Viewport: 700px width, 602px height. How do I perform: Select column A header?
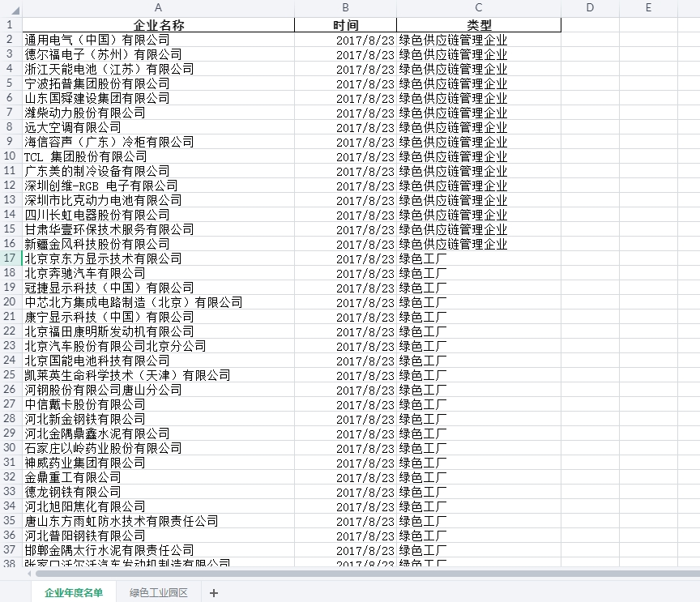[159, 7]
